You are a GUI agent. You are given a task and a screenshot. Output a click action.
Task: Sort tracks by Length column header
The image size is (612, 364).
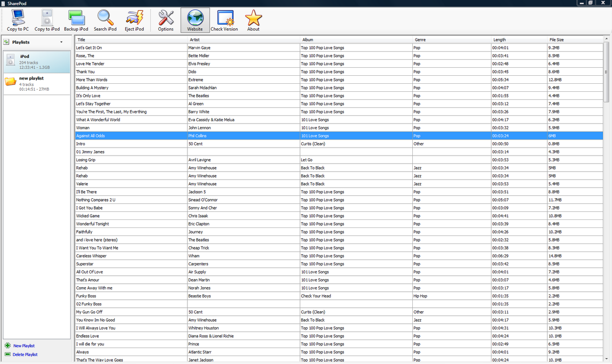pos(519,40)
